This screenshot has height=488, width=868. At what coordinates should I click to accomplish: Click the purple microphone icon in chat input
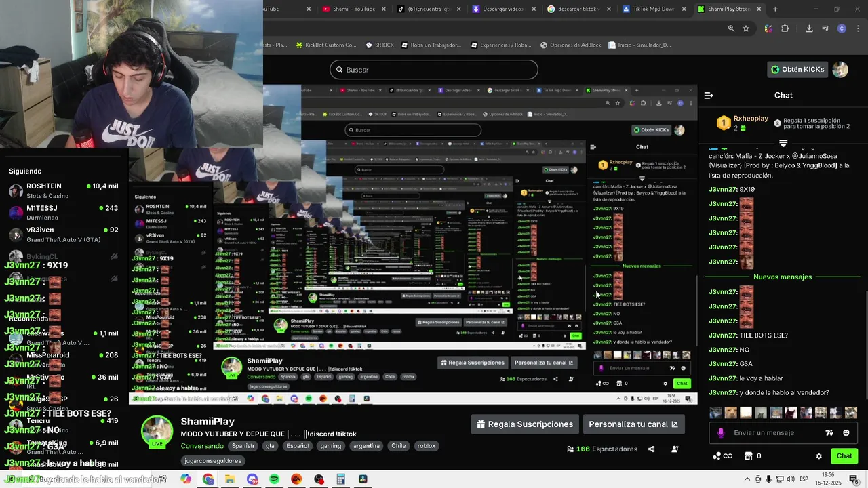point(721,433)
